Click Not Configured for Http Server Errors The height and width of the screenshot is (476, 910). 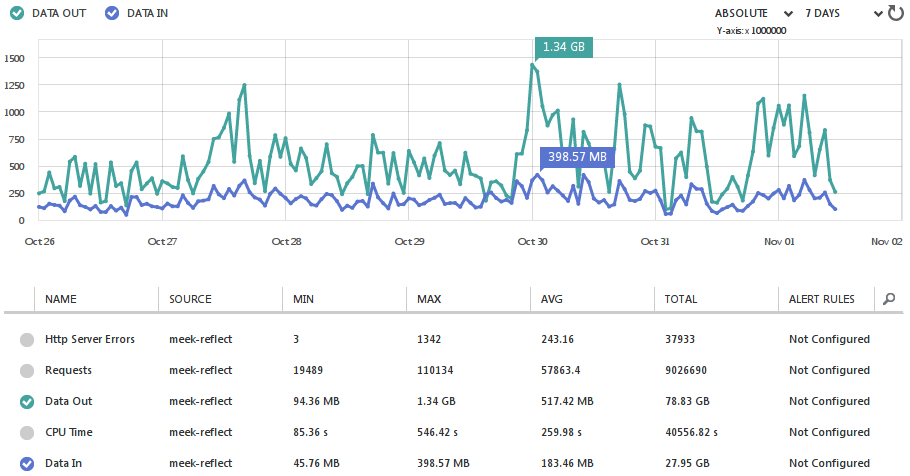(x=829, y=340)
